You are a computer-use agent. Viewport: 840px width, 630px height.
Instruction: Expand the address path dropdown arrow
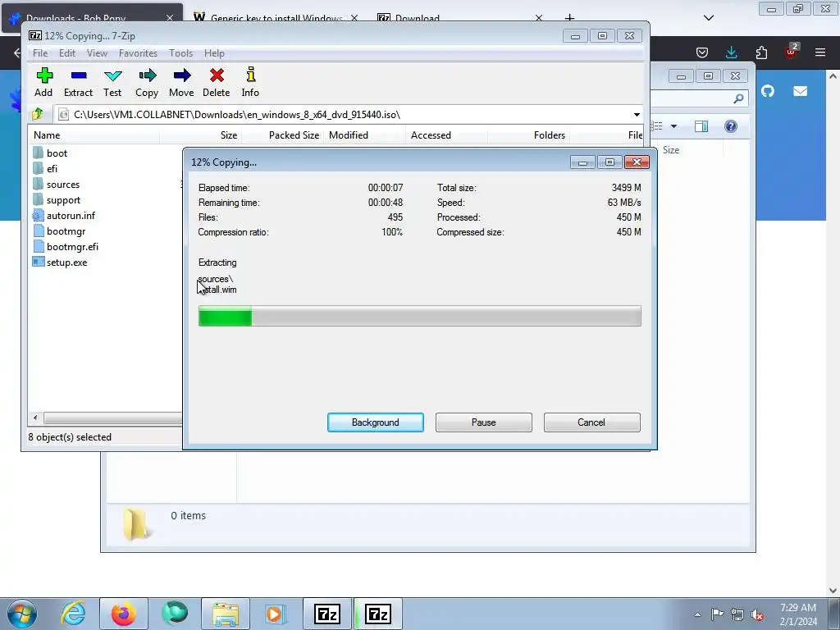click(637, 115)
